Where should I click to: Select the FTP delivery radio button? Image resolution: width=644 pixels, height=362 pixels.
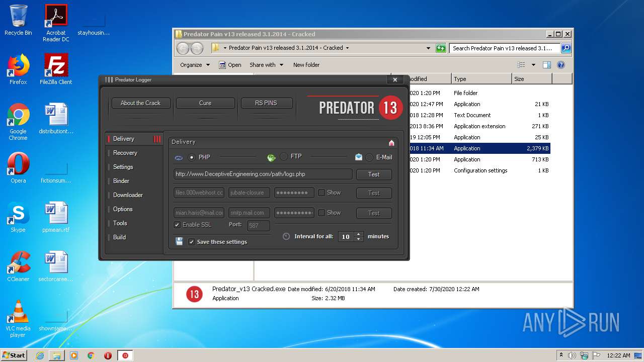coord(284,157)
